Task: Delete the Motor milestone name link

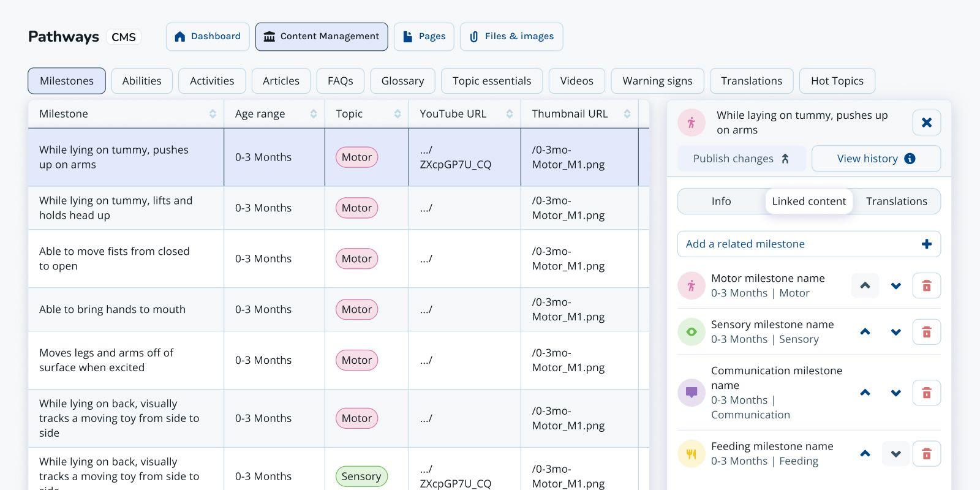Action: [x=926, y=285]
